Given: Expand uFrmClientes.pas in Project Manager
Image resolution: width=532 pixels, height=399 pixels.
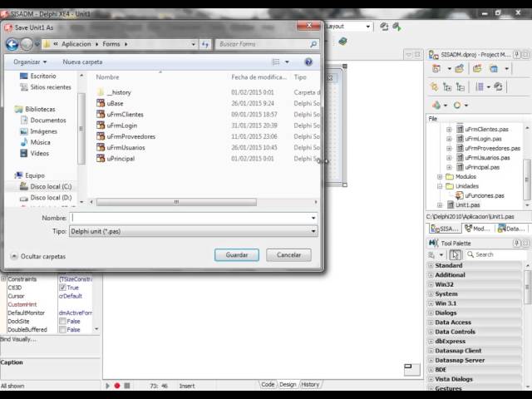Looking at the screenshot, I should tap(449, 130).
